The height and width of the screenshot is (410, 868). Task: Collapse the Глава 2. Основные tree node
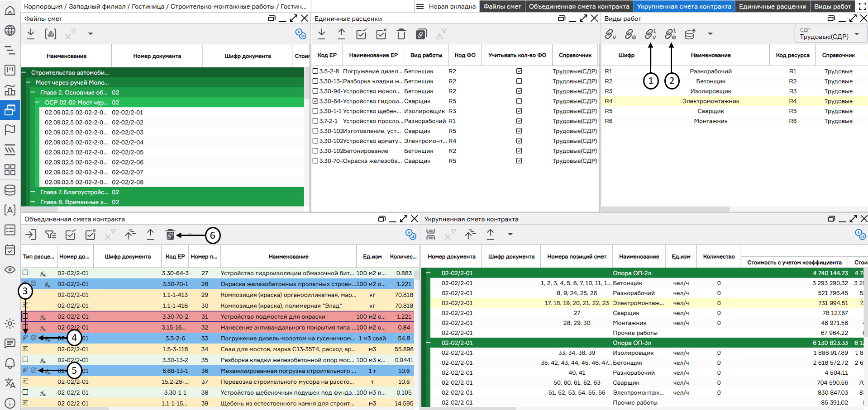[33, 92]
